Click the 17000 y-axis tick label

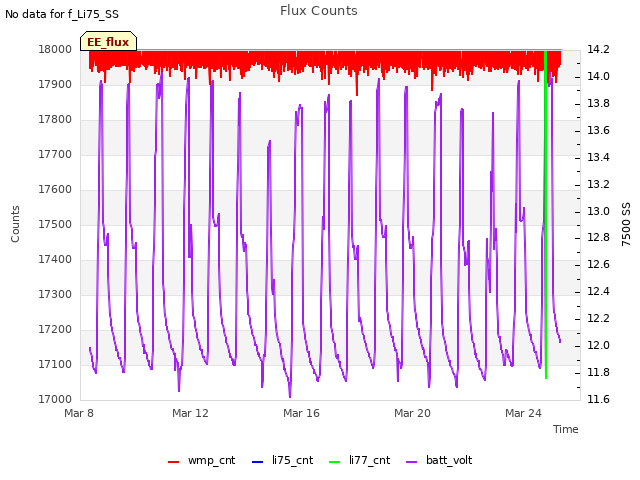click(x=55, y=399)
